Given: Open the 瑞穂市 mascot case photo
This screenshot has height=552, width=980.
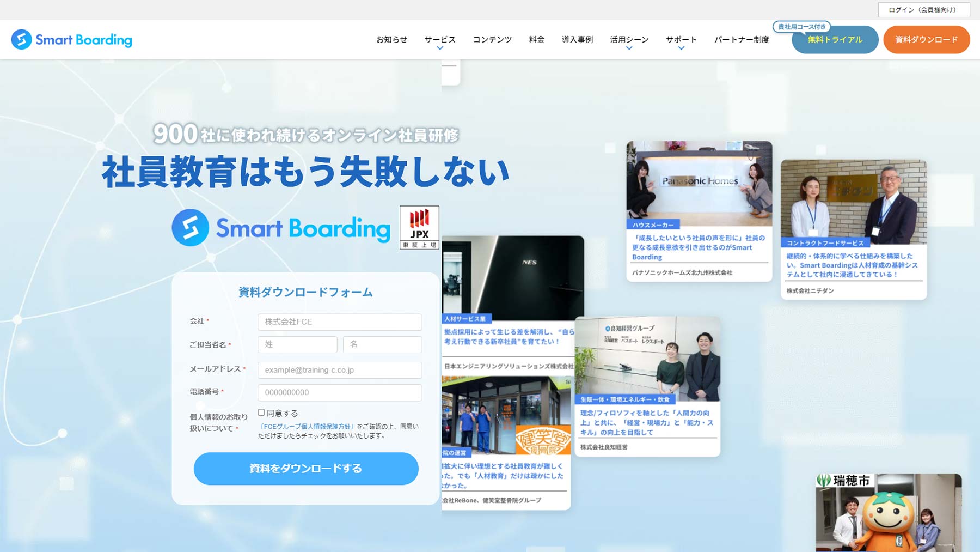Looking at the screenshot, I should pos(889,513).
